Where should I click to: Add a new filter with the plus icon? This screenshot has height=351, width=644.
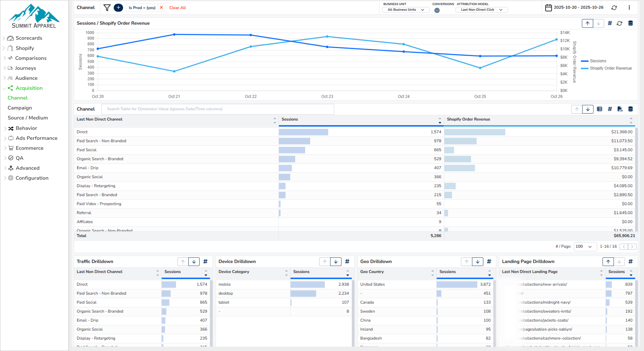tap(118, 8)
